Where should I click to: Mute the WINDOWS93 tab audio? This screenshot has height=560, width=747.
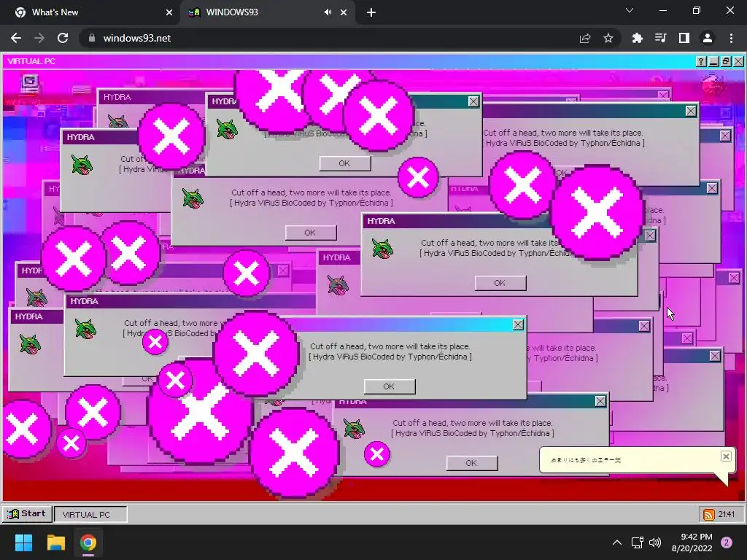pos(328,12)
